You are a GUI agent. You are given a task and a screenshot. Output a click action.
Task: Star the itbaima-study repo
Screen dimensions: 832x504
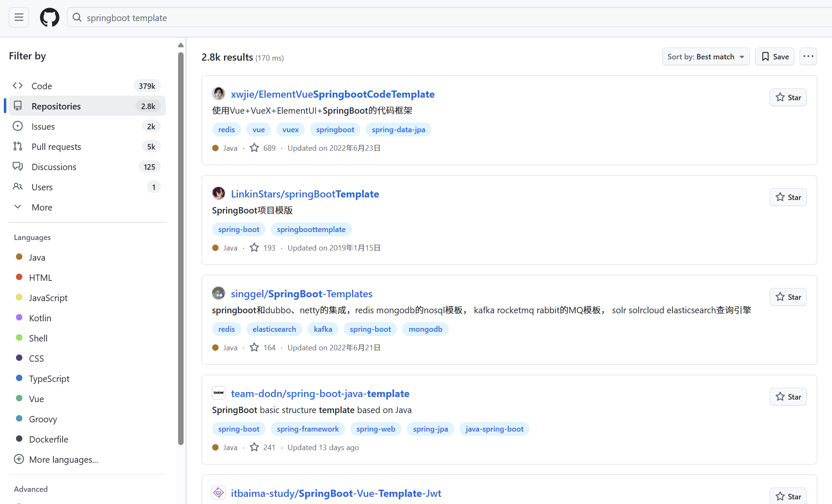788,496
